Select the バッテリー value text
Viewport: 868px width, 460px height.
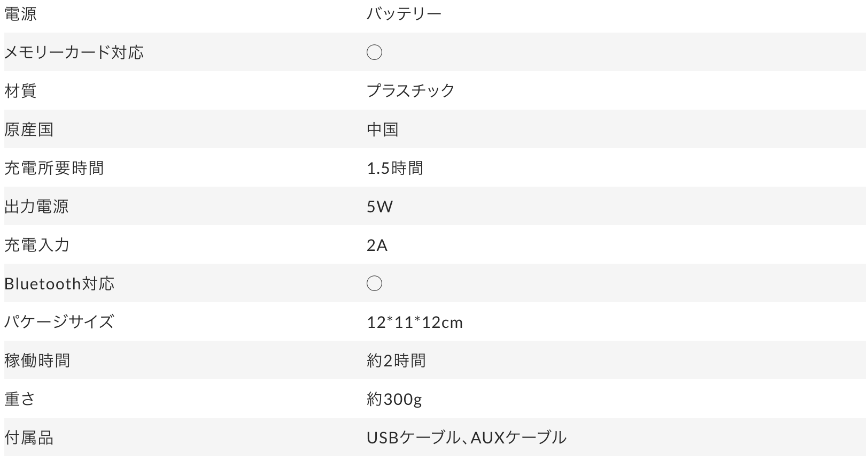[x=404, y=14]
